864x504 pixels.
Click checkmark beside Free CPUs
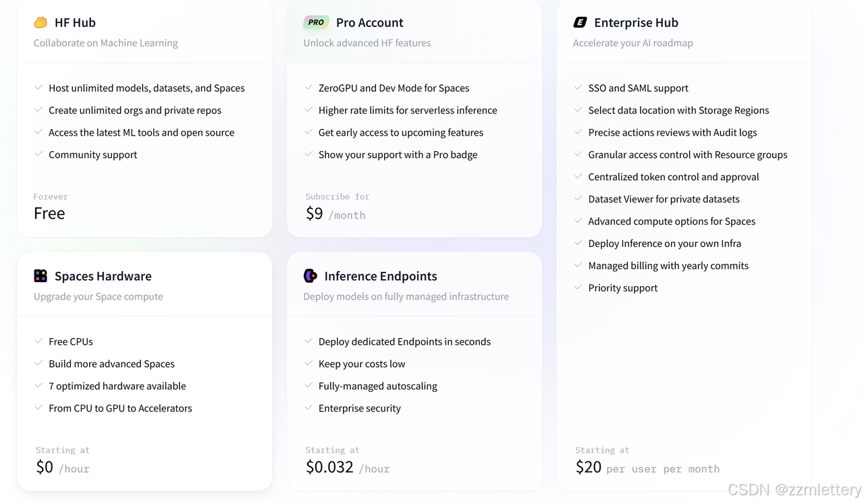(x=38, y=341)
